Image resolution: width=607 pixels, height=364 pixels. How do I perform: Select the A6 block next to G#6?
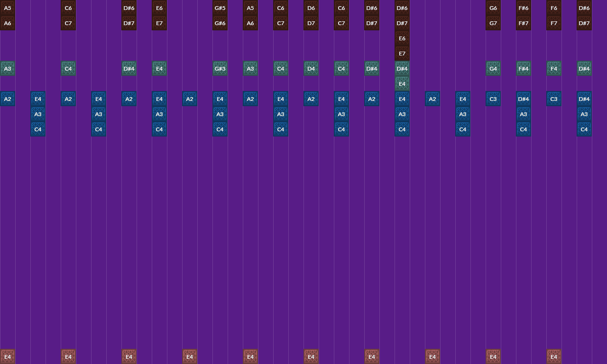tap(250, 23)
